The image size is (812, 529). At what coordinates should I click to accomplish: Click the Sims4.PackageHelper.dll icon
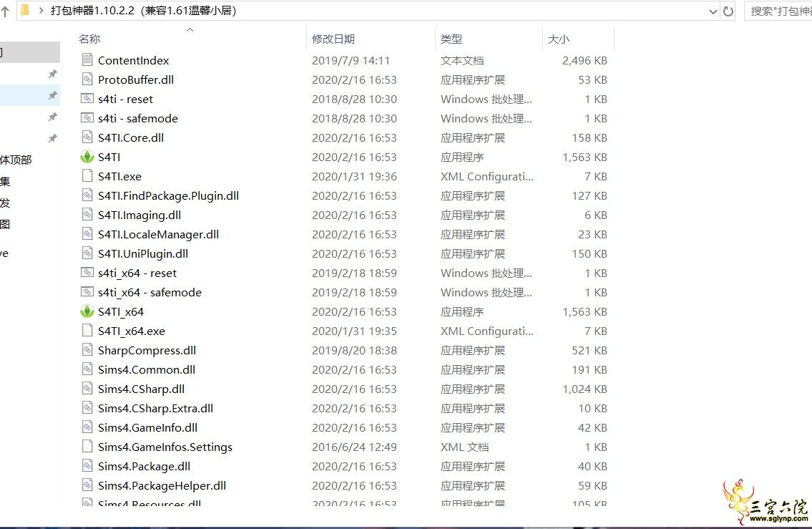pyautogui.click(x=87, y=485)
